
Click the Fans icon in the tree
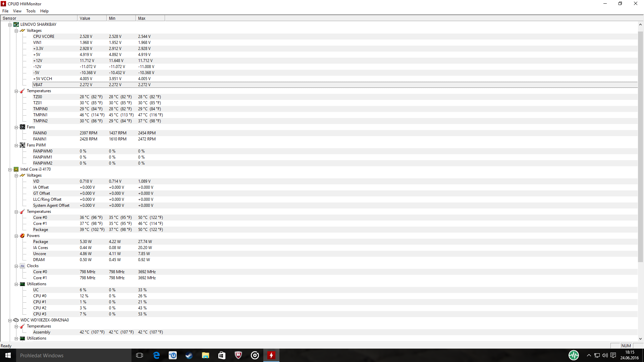coord(22,127)
